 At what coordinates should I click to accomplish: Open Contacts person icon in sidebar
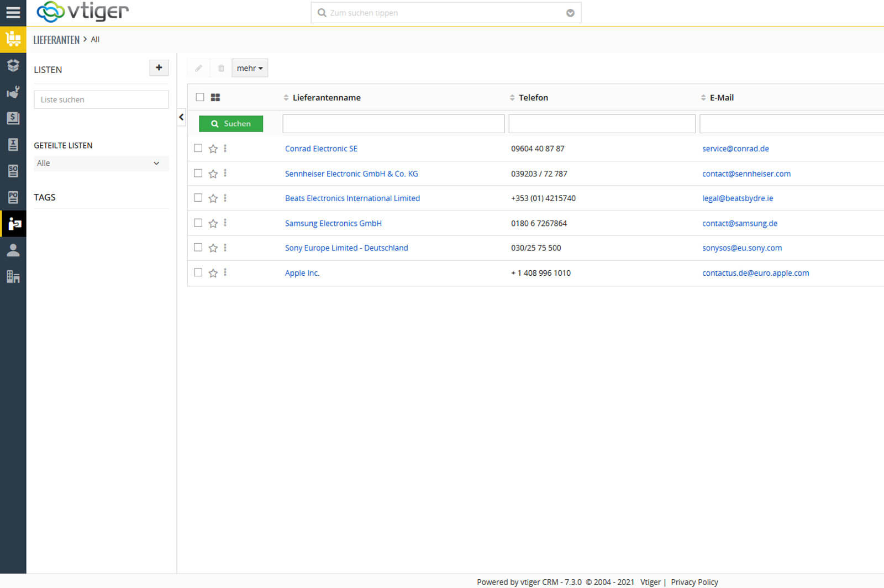[x=13, y=250]
